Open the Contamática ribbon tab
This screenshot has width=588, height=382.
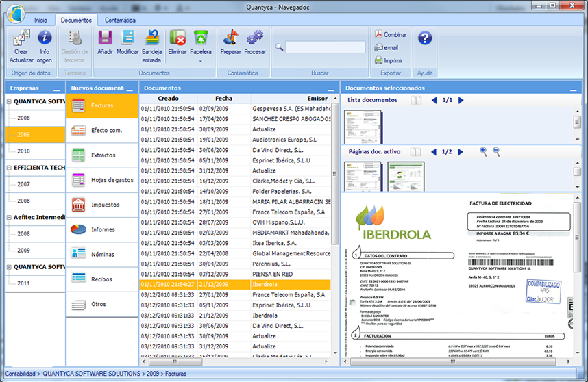pos(120,21)
